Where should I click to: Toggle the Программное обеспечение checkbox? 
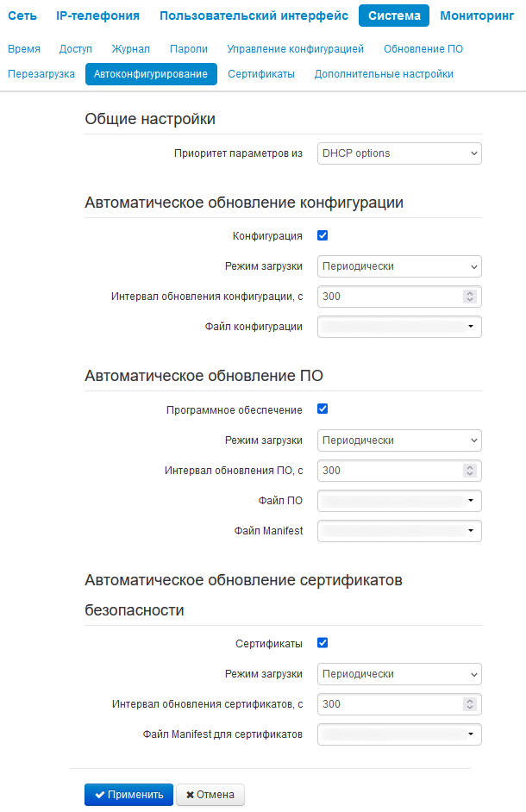322,409
